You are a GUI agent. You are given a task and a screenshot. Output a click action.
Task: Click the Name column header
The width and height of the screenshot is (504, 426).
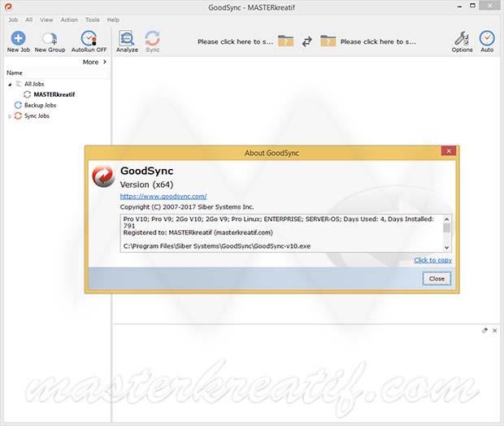pos(15,73)
